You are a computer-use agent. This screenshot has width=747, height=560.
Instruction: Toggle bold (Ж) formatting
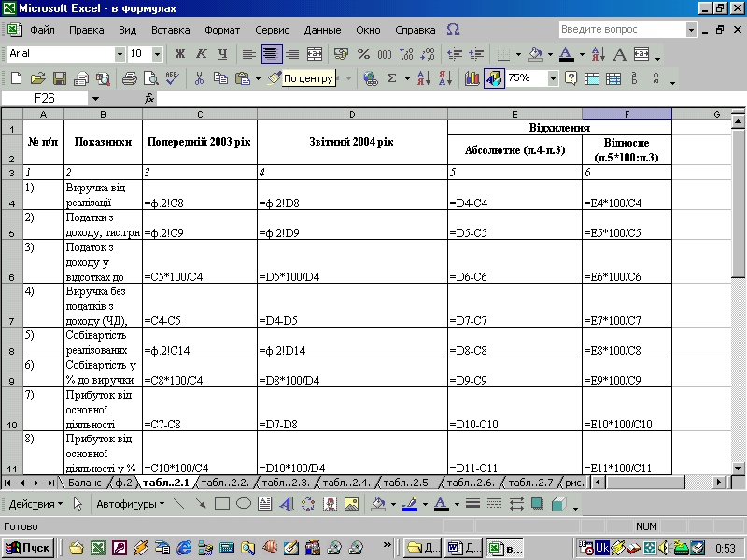point(180,54)
